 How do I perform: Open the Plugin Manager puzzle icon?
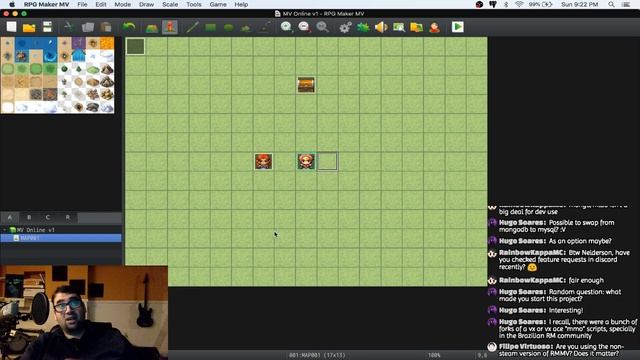point(363,27)
